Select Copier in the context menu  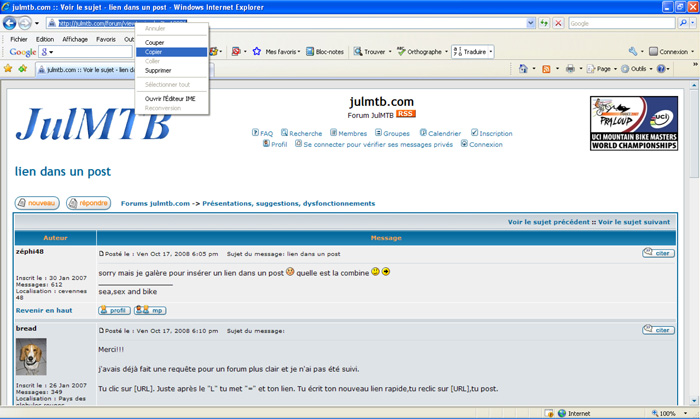coord(154,52)
